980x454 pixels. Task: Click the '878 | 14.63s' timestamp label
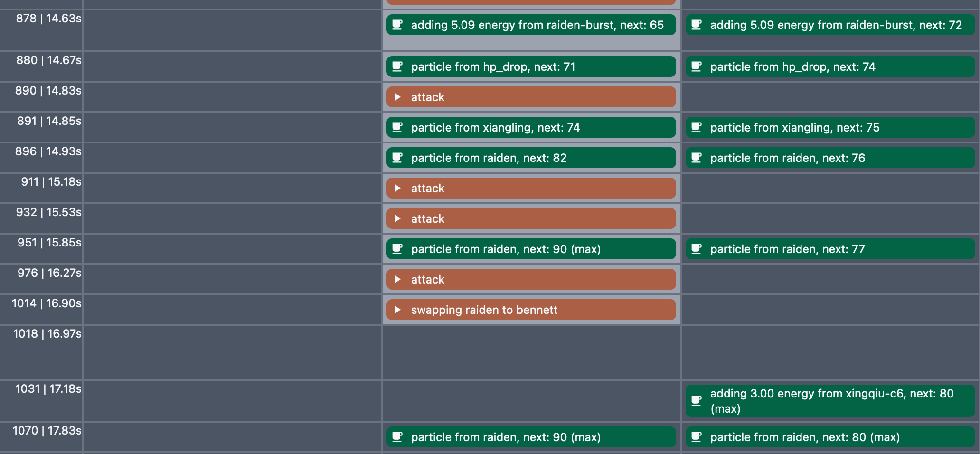pos(48,19)
